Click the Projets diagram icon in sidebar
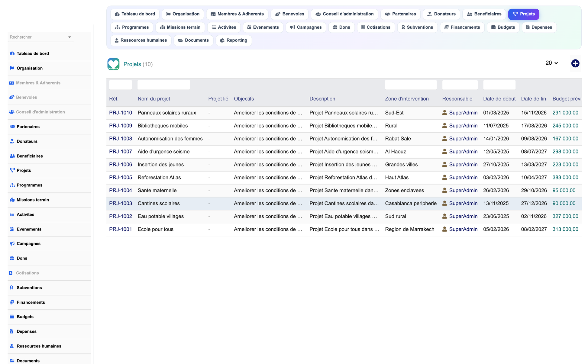 tap(12, 170)
